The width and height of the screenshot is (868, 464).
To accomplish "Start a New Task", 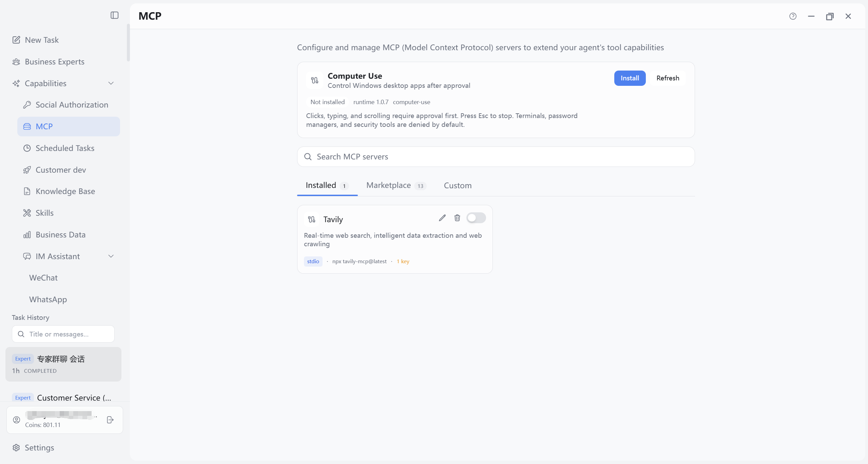I will (63, 40).
